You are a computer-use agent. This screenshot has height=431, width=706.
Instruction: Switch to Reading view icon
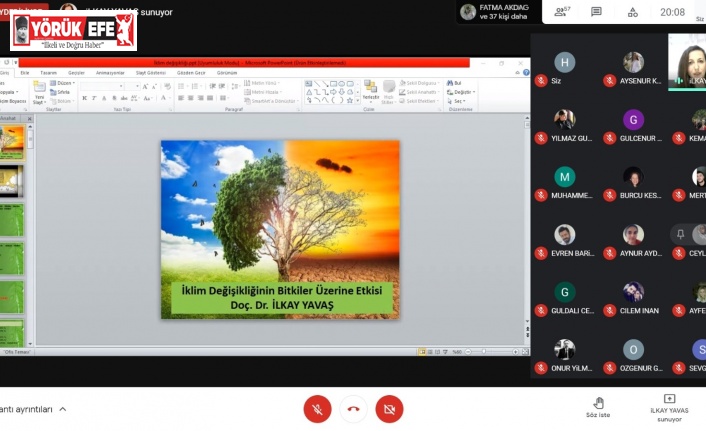point(437,352)
